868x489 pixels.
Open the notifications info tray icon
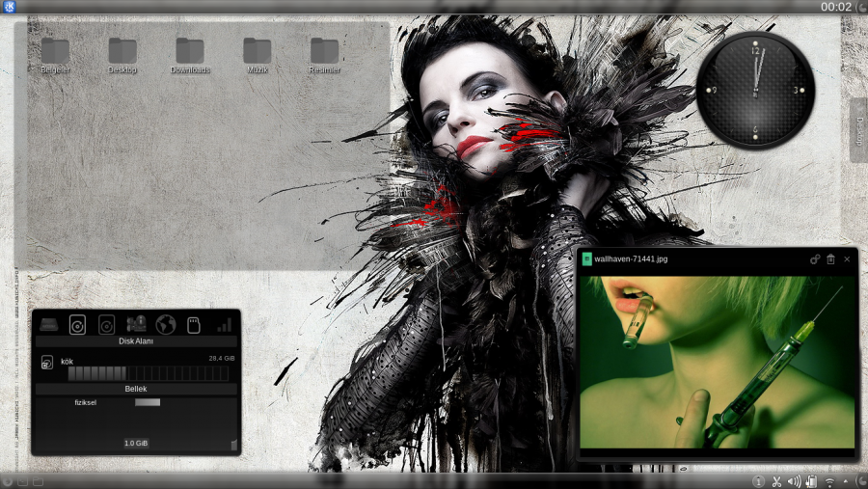point(758,482)
